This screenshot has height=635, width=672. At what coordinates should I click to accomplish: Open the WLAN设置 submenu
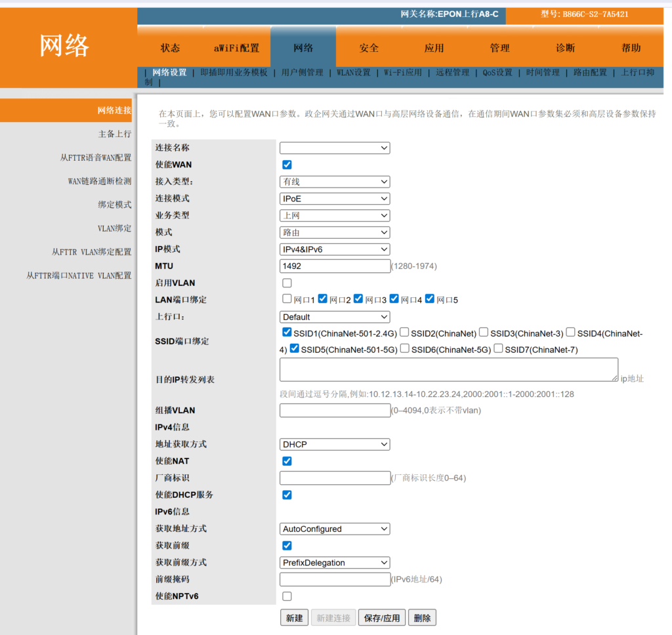pos(354,73)
